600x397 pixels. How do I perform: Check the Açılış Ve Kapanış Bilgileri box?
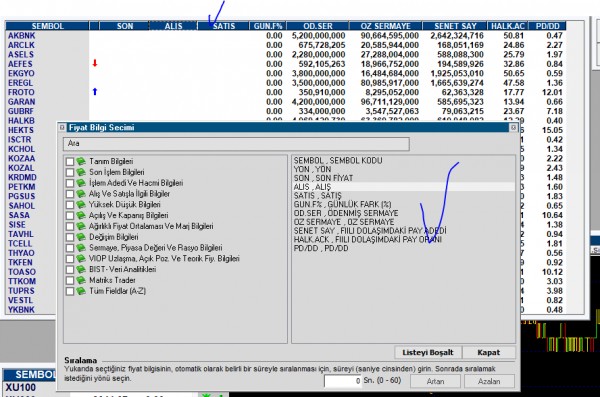click(70, 216)
